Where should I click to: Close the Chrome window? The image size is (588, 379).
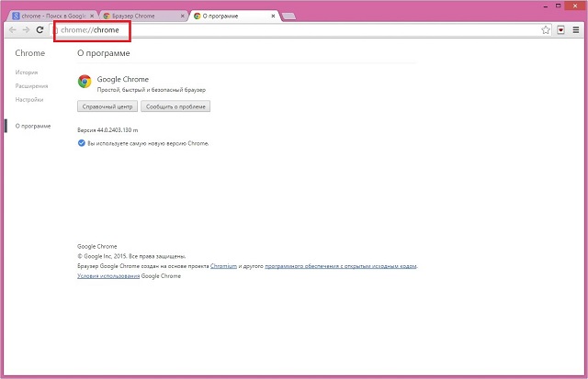[x=575, y=6]
